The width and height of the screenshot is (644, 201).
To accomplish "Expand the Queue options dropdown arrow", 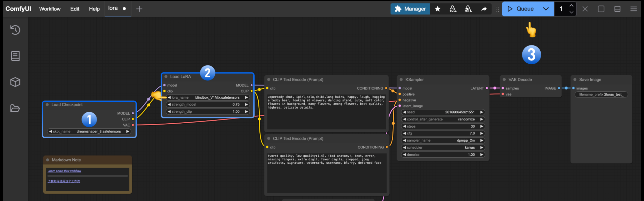I will 546,9.
